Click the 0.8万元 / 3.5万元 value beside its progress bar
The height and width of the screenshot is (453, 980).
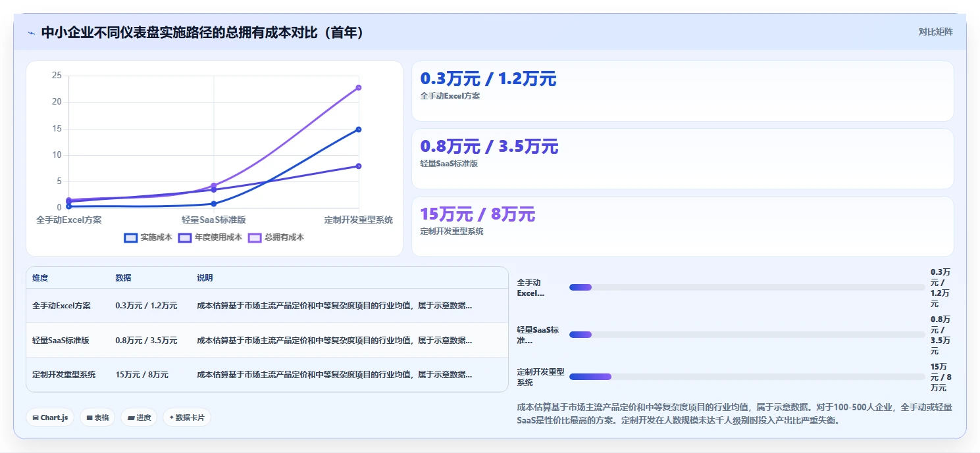pyautogui.click(x=940, y=335)
